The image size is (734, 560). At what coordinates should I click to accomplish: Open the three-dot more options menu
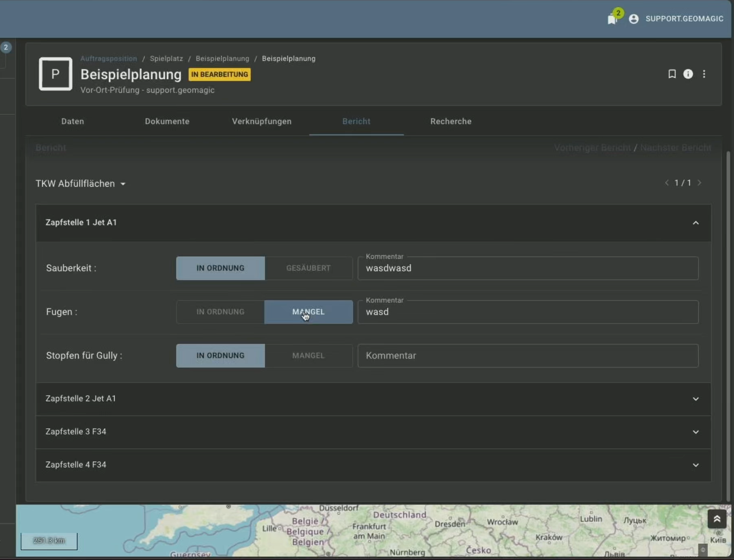pyautogui.click(x=704, y=74)
